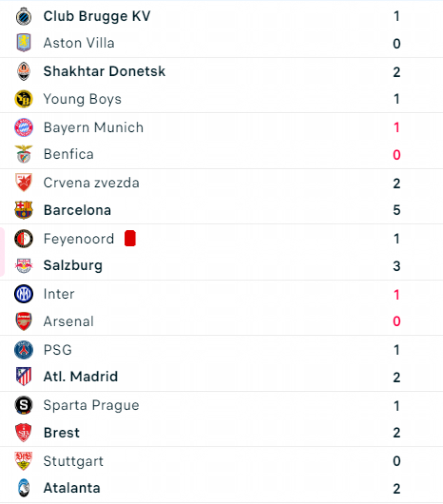The image size is (443, 504).
Task: Click the Aston Villa crest icon
Action: point(24,43)
